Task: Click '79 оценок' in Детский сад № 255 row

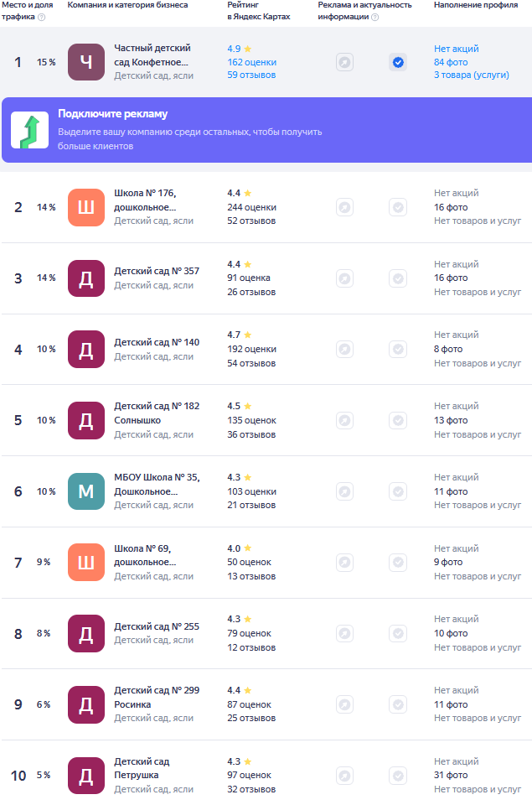Action: (x=250, y=634)
